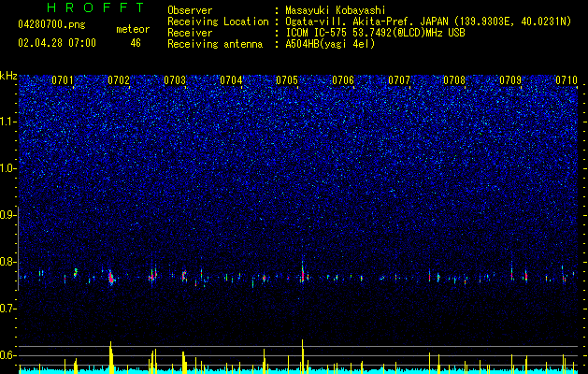The height and width of the screenshot is (374, 588).
Task: Click the 0.7 kHz axis label
Action: (x=7, y=309)
